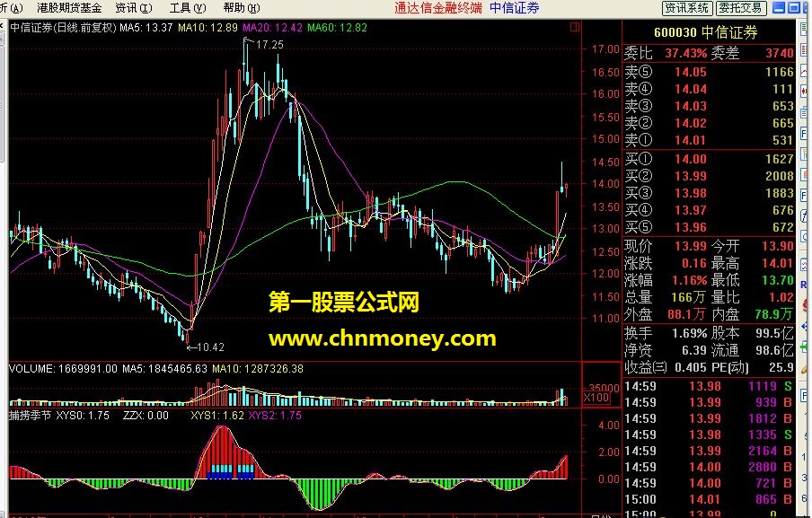Select tick row 14:59 13.98 1335 S
Screen dimensions: 812x518
coord(709,435)
